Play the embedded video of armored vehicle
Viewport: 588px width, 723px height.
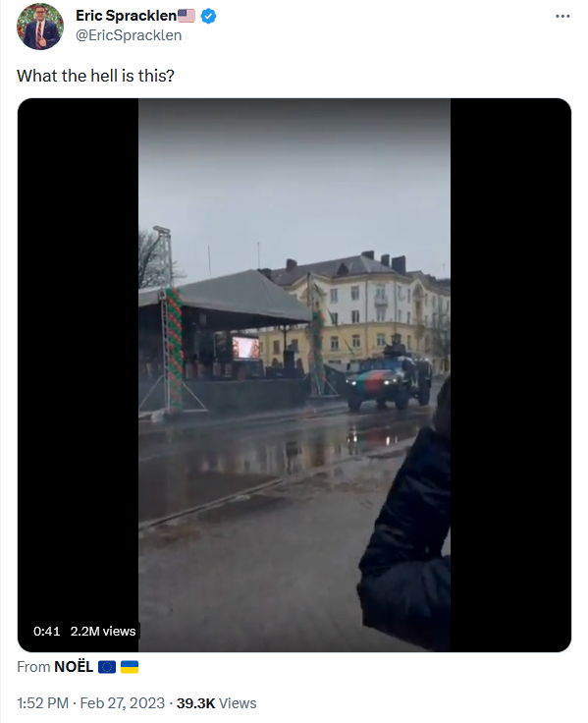point(294,375)
